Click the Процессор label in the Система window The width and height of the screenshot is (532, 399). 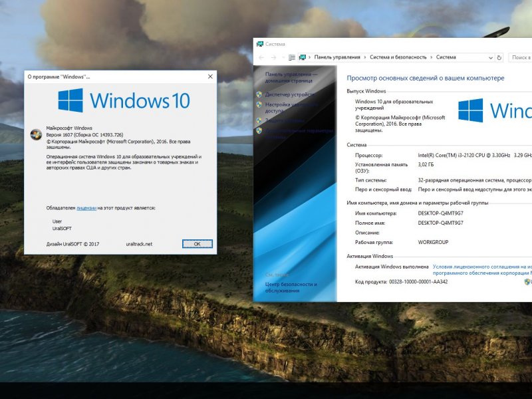(x=369, y=155)
